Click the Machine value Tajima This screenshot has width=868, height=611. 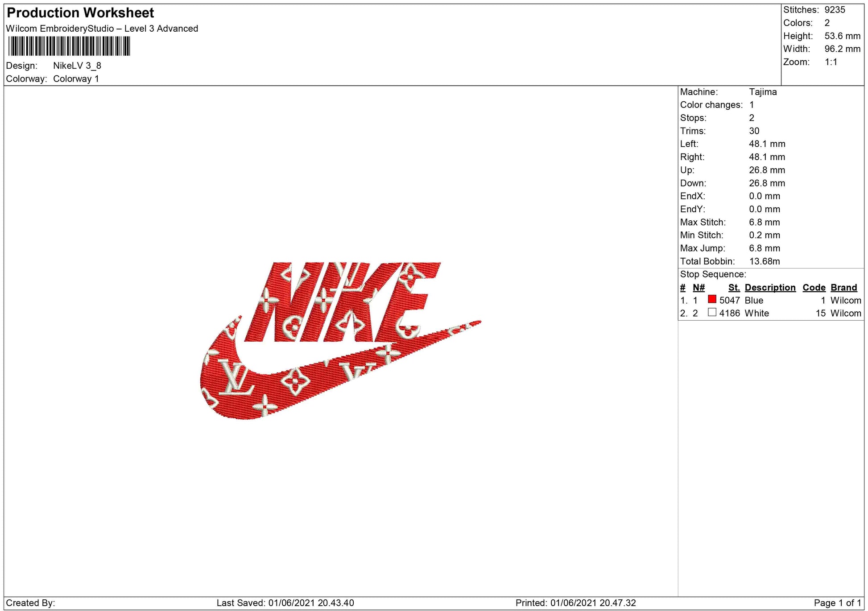coord(763,92)
